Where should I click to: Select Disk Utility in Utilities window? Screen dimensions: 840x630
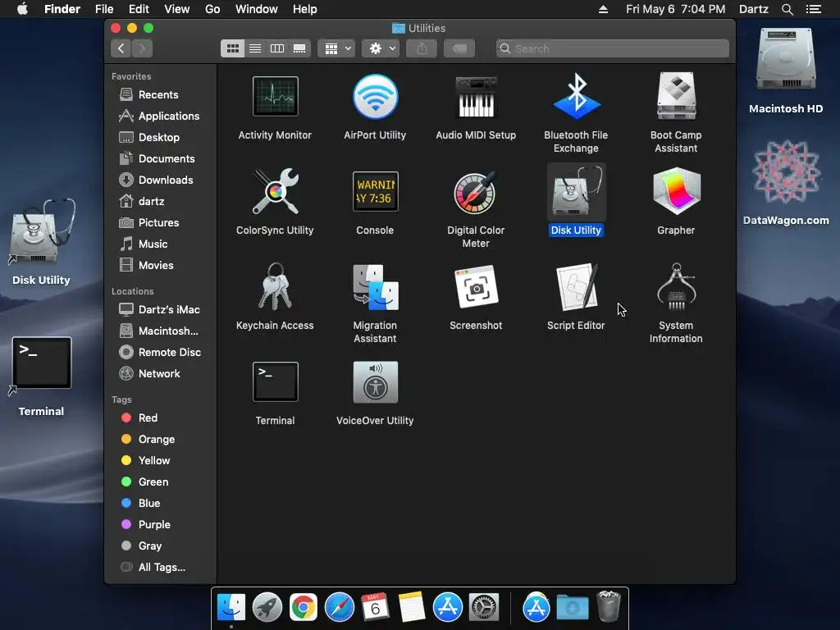pyautogui.click(x=576, y=192)
